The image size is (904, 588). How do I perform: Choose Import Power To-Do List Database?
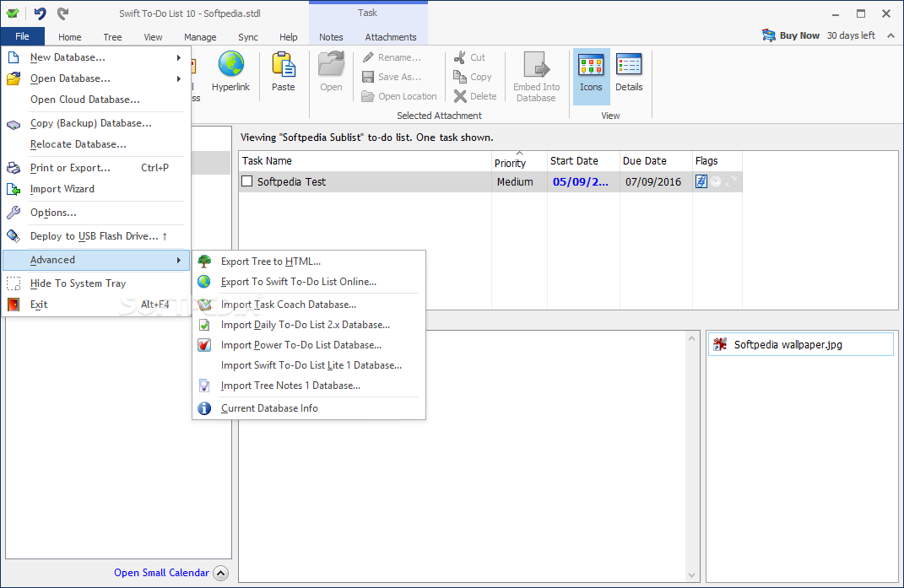click(309, 345)
